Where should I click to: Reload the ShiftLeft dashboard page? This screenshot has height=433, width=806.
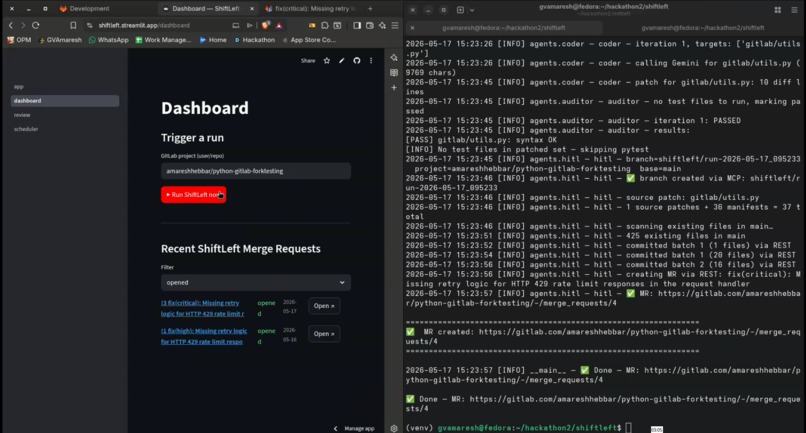point(35,25)
